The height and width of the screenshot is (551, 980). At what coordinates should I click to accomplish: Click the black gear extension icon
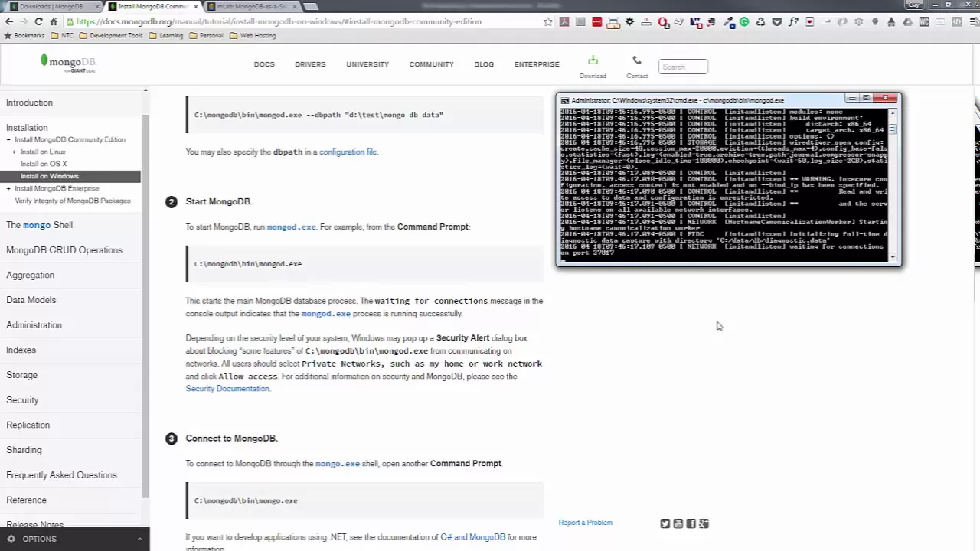[x=629, y=21]
